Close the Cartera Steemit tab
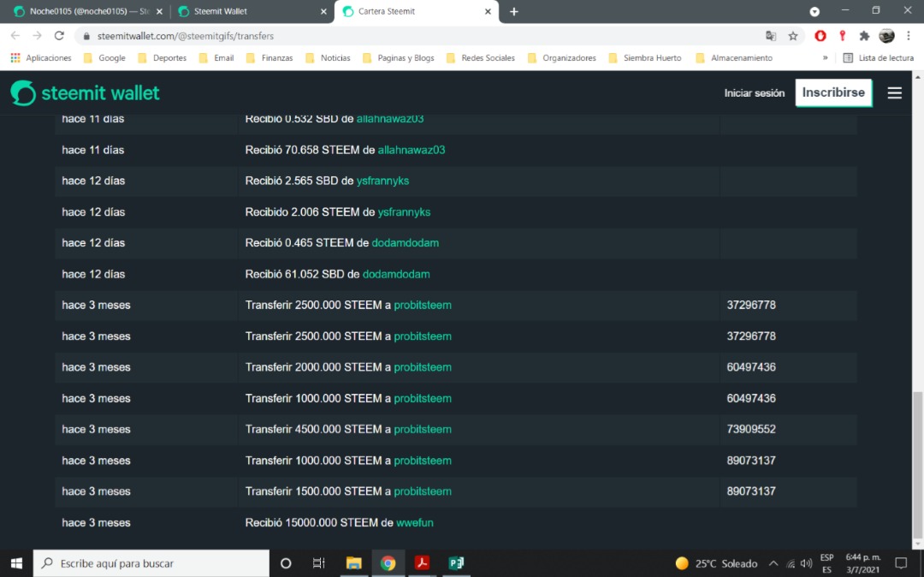The width and height of the screenshot is (924, 577). (x=488, y=11)
